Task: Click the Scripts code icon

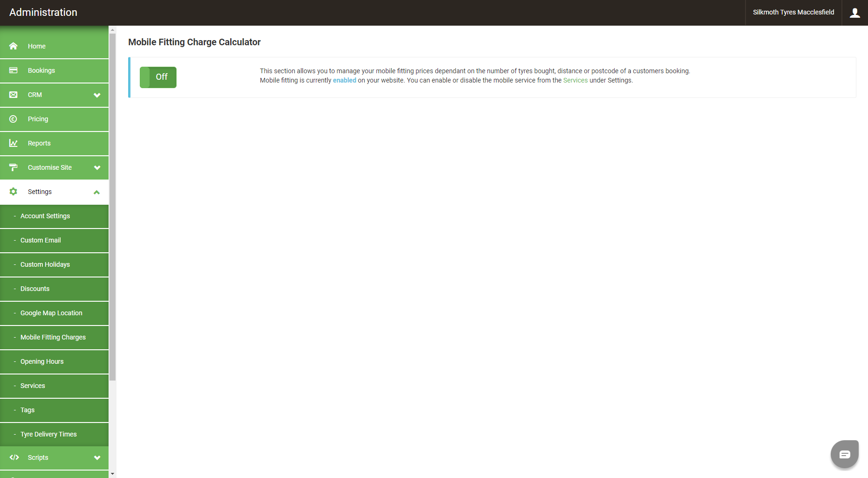Action: tap(14, 457)
